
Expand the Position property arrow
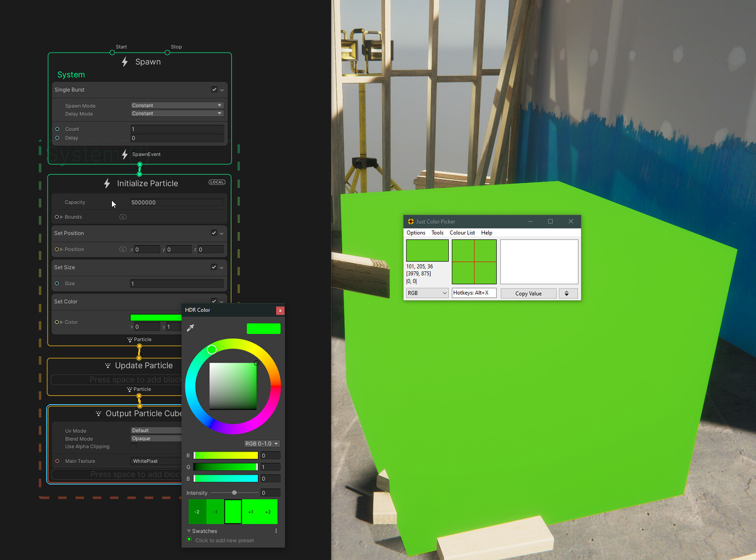[62, 249]
